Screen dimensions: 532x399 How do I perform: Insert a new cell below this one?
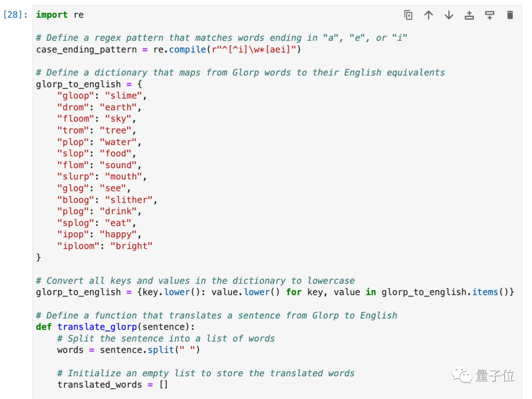(490, 15)
